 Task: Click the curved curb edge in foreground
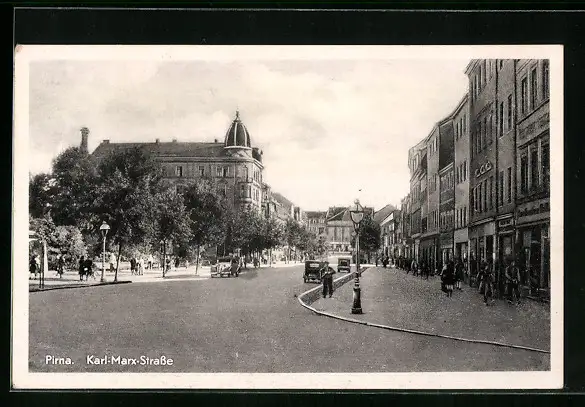pyautogui.click(x=410, y=325)
